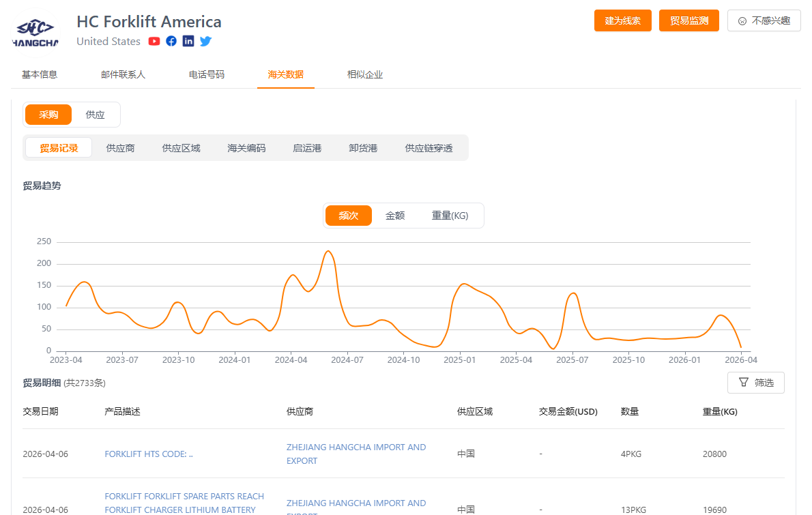Click the 建为线索 button

pos(622,20)
